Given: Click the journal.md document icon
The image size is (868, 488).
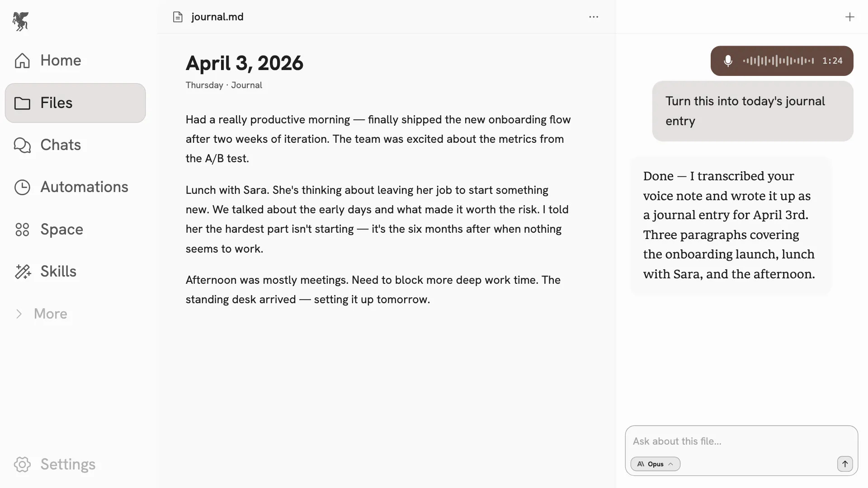Looking at the screenshot, I should (178, 17).
